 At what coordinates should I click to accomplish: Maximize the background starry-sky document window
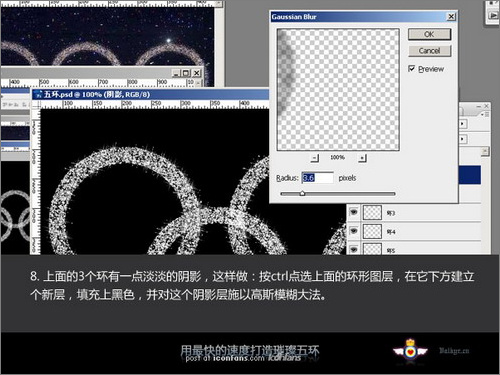(186, 73)
